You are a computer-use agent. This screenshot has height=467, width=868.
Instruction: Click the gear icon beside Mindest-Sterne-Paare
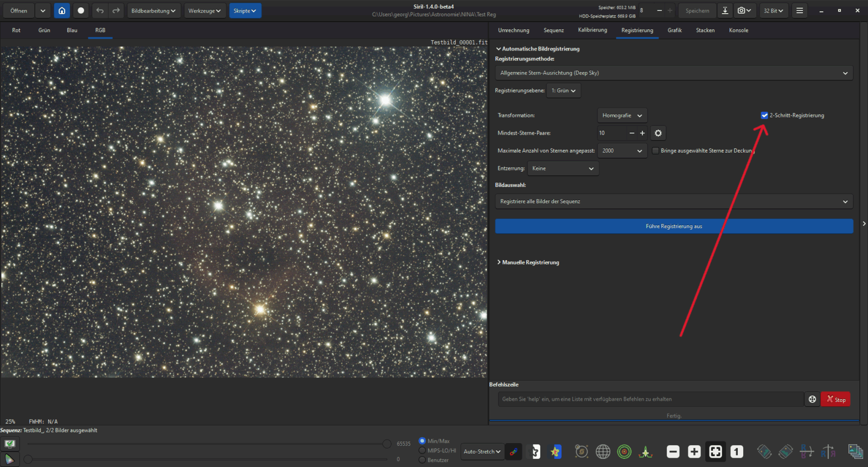[658, 133]
